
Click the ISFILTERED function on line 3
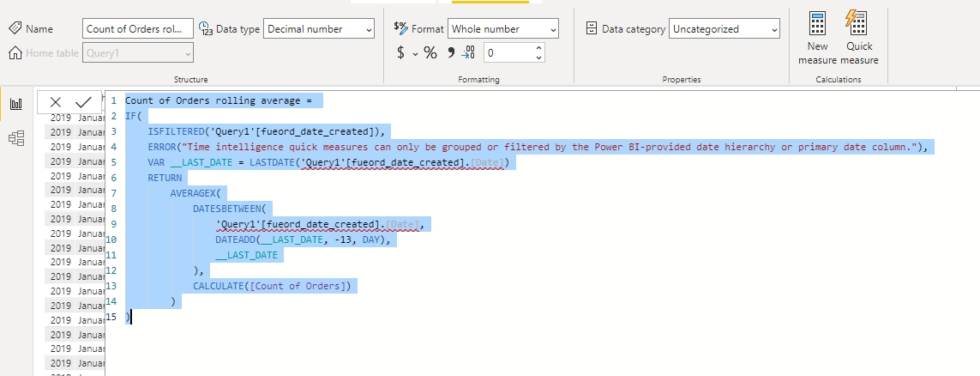click(x=176, y=131)
